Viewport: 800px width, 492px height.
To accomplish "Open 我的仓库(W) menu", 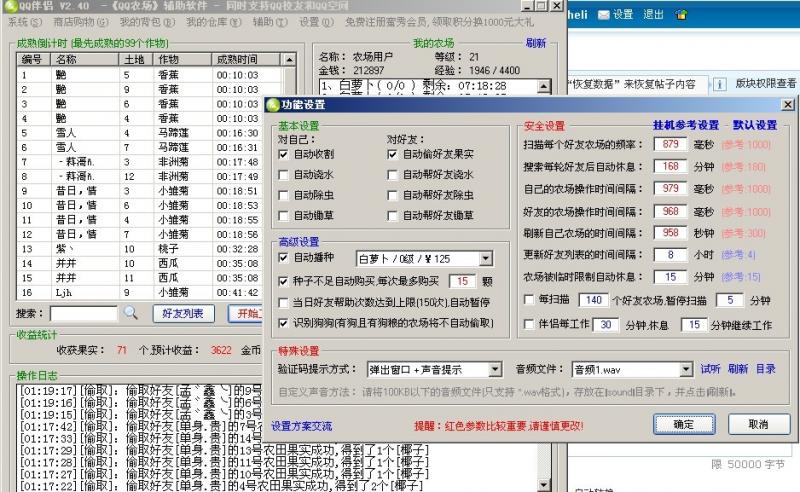I will pyautogui.click(x=213, y=22).
